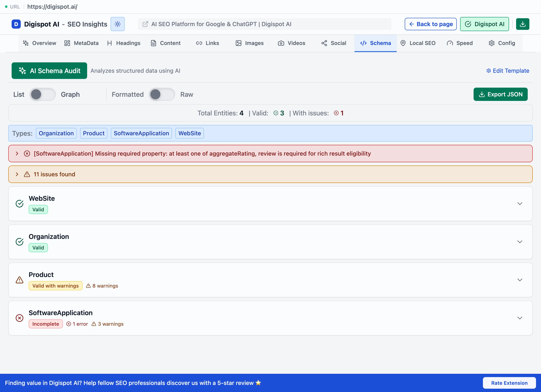
Task: Expand the Organization entity card
Action: [x=520, y=242]
